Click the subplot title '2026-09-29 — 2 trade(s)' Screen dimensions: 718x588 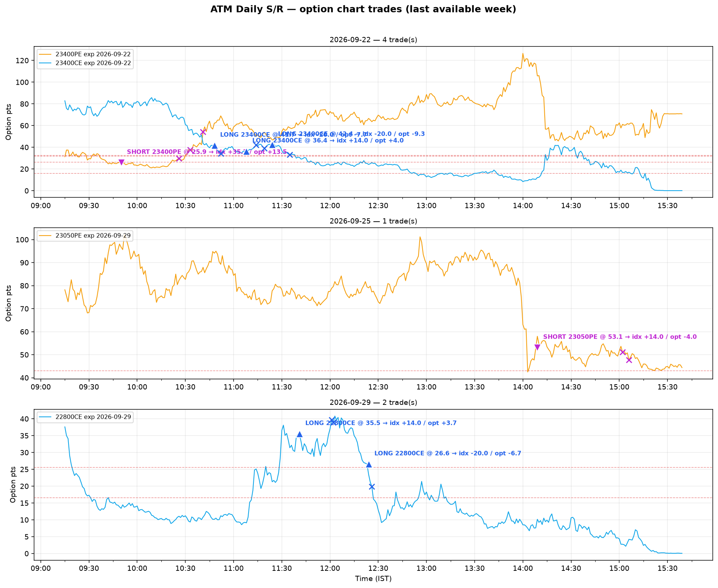coord(373,402)
